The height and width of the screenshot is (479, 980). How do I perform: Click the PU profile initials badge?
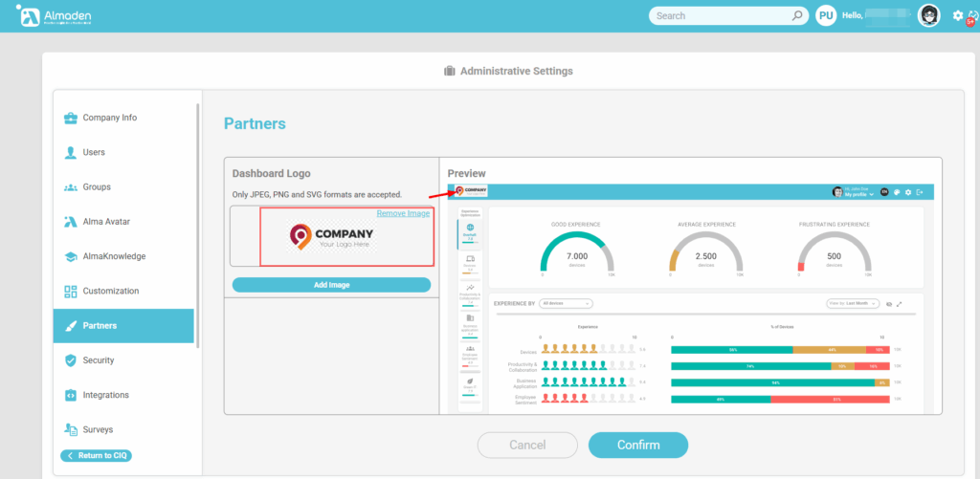pyautogui.click(x=826, y=15)
